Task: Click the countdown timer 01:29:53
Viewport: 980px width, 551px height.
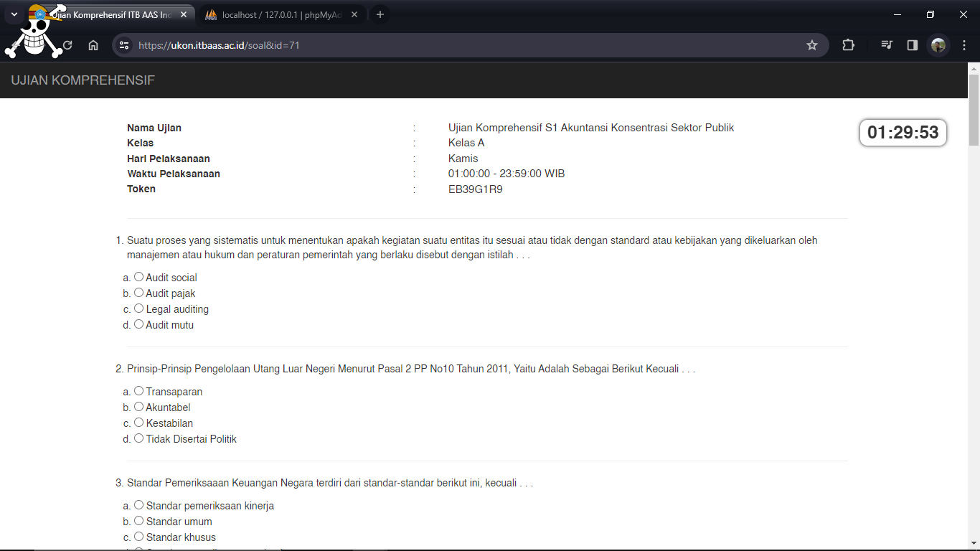Action: click(903, 133)
